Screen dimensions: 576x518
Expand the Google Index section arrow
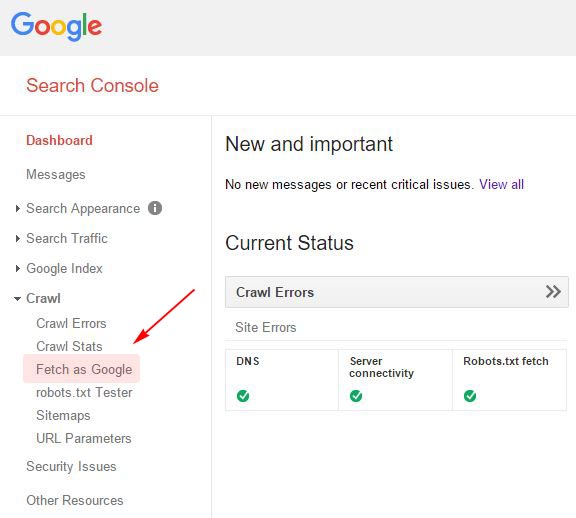tap(17, 269)
